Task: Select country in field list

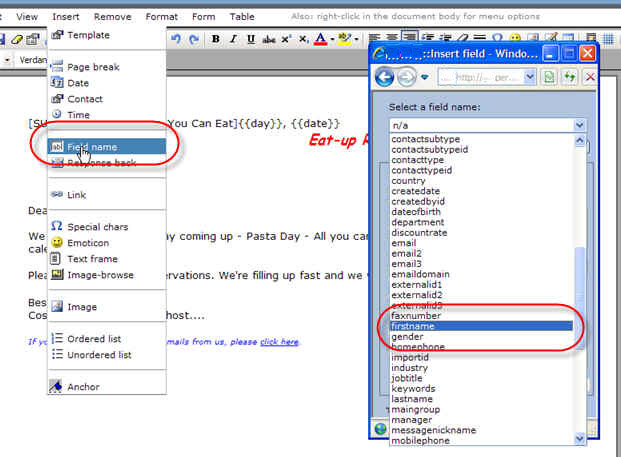Action: pyautogui.click(x=481, y=181)
